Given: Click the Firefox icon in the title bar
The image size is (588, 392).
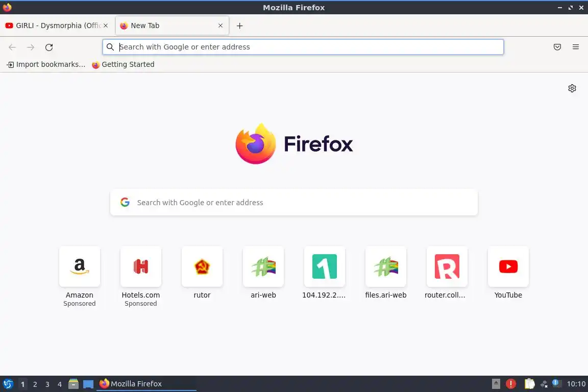Looking at the screenshot, I should point(7,7).
